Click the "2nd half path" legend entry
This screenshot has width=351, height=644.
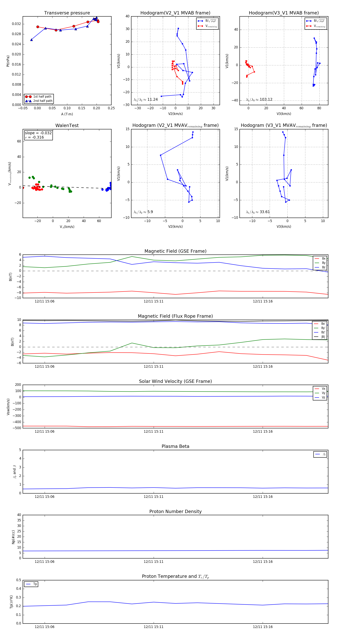[39, 101]
